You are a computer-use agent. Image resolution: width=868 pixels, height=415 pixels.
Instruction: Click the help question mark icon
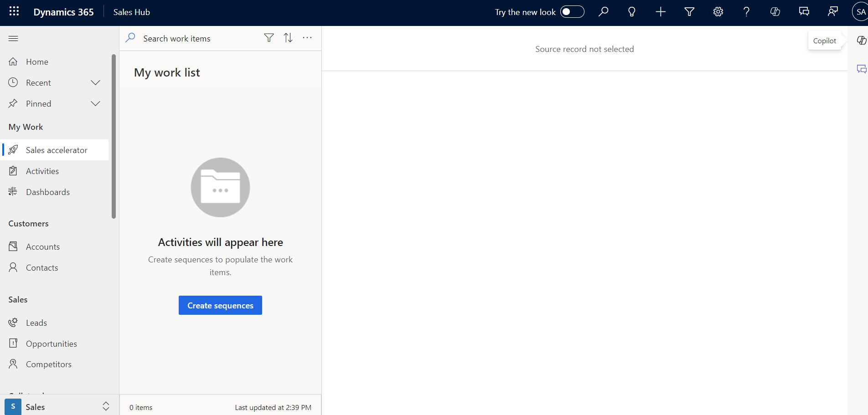(746, 12)
